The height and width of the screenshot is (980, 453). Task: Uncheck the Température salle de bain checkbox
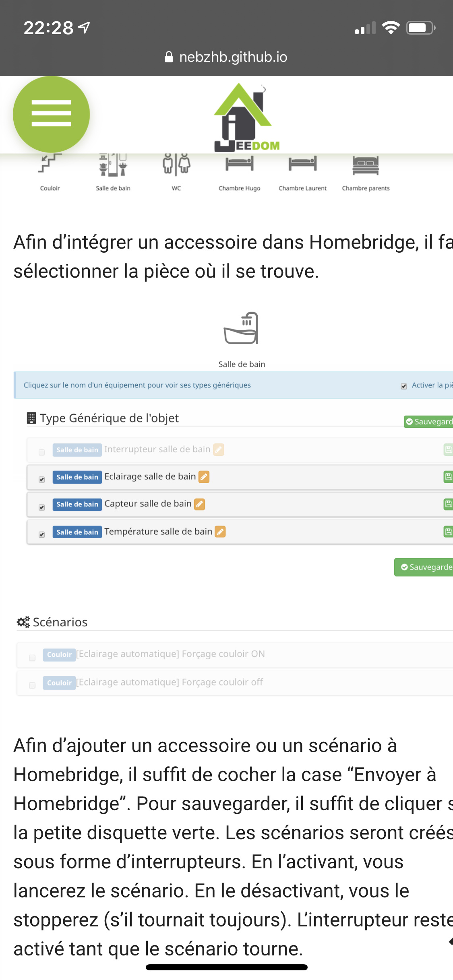point(42,535)
